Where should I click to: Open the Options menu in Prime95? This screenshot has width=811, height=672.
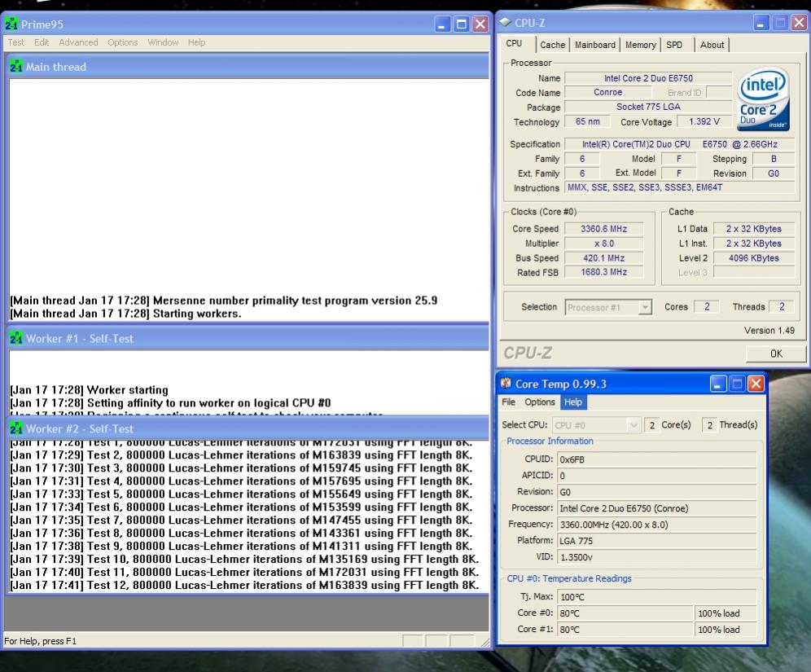pyautogui.click(x=123, y=42)
